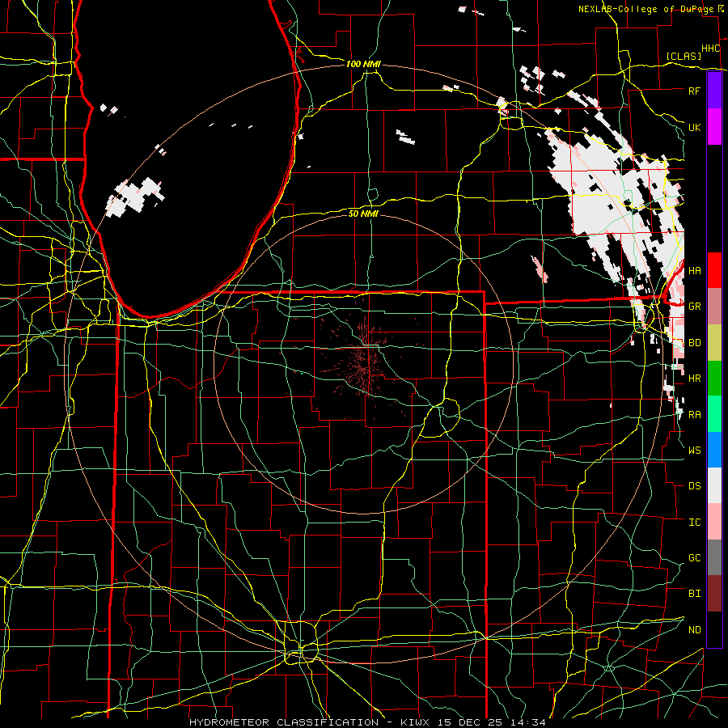Click the BI legend label
The image size is (728, 728).
(x=694, y=594)
